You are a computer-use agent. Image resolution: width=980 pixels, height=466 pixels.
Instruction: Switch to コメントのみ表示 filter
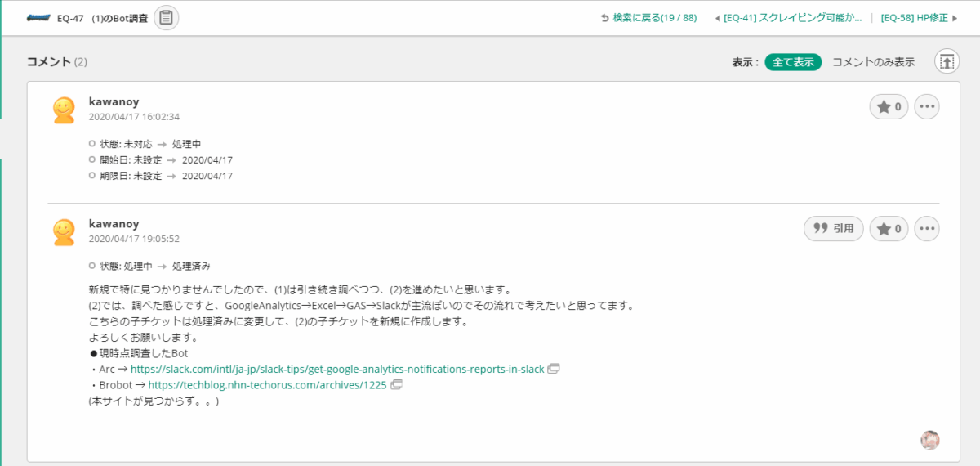point(873,62)
